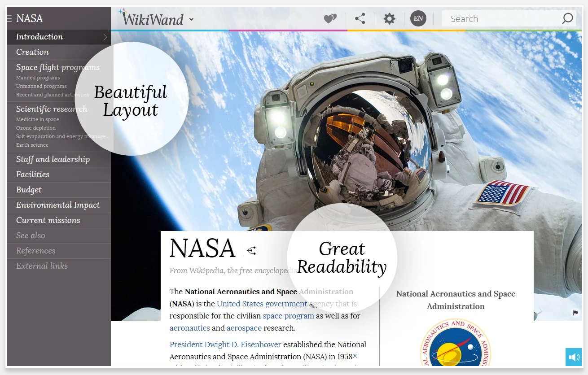Click the search magnifier icon
The height and width of the screenshot is (375, 588).
pos(567,18)
